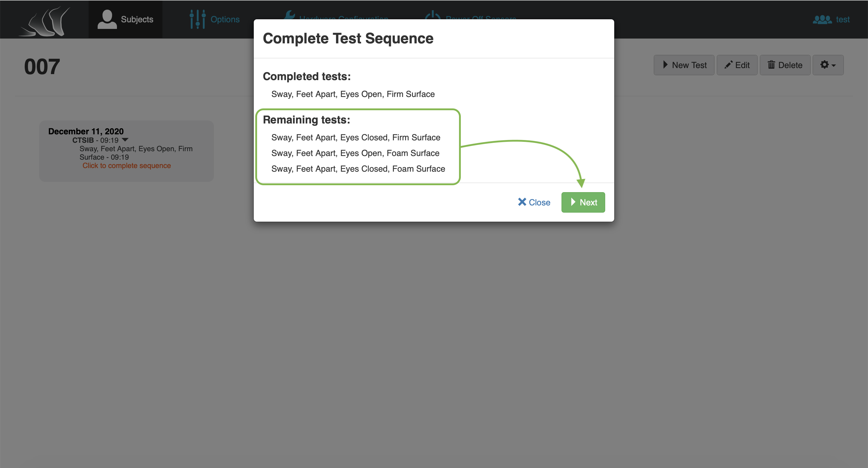
Task: Open the gear settings dropdown
Action: click(828, 65)
